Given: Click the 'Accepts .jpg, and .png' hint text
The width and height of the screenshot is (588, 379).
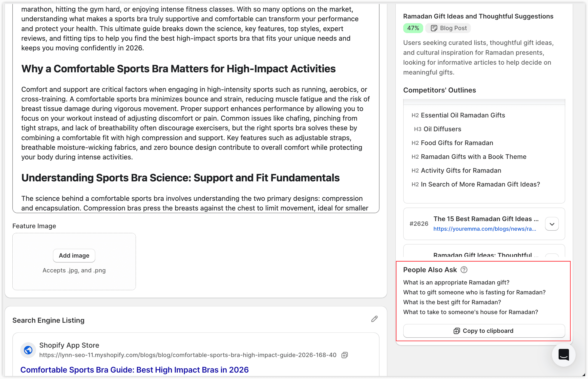Looking at the screenshot, I should pyautogui.click(x=74, y=270).
